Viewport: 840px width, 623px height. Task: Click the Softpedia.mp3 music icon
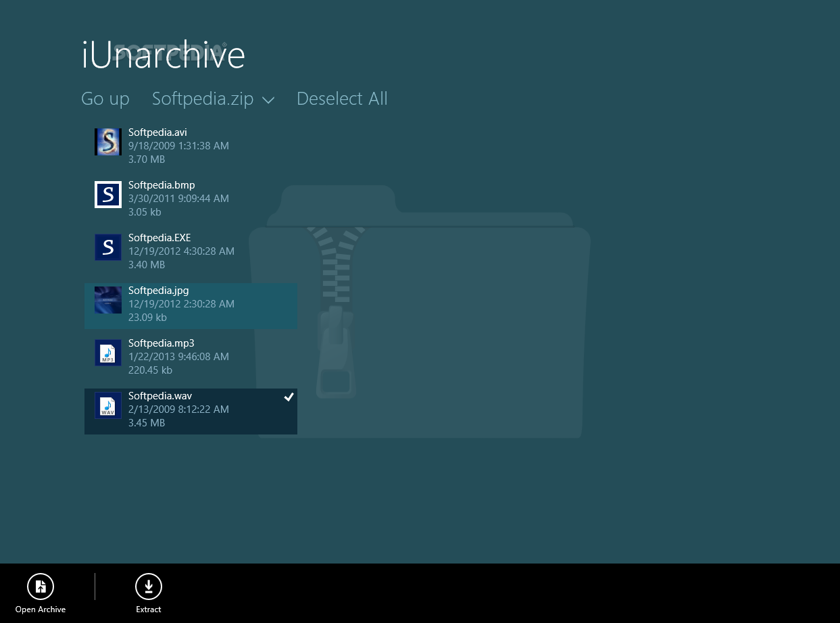point(108,353)
